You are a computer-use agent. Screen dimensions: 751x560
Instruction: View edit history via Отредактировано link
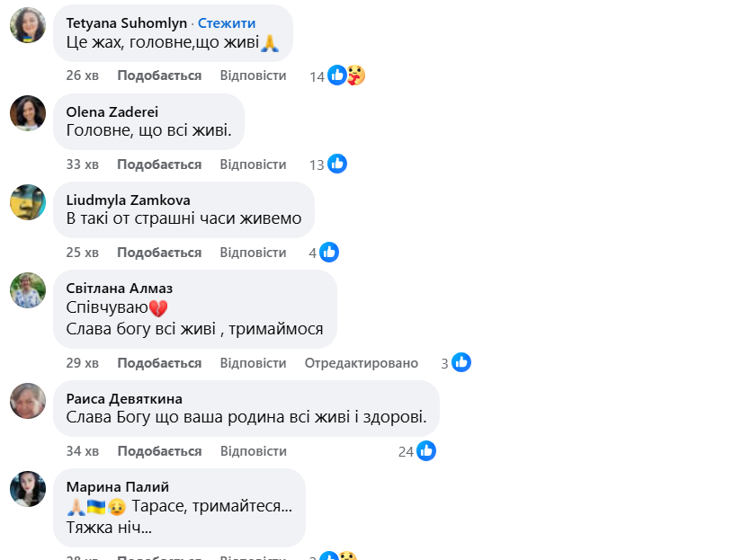(361, 363)
